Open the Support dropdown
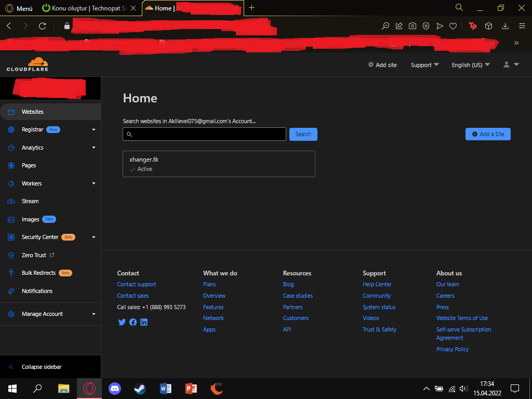 [x=425, y=65]
